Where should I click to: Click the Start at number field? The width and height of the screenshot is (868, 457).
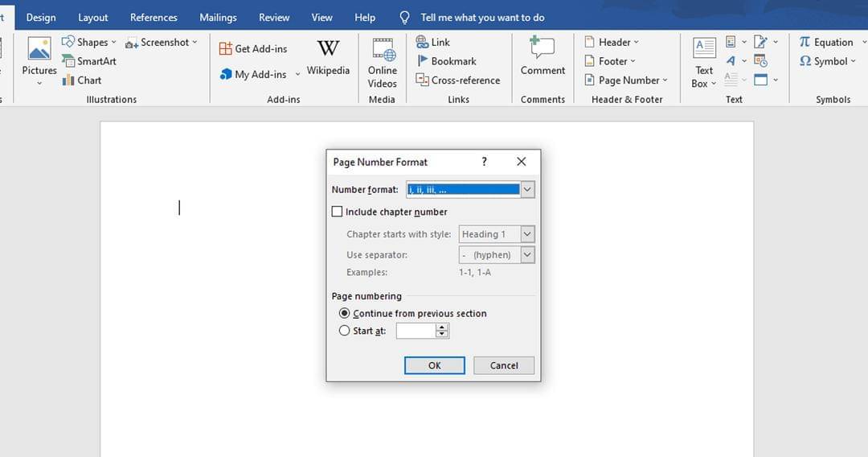[x=416, y=331]
